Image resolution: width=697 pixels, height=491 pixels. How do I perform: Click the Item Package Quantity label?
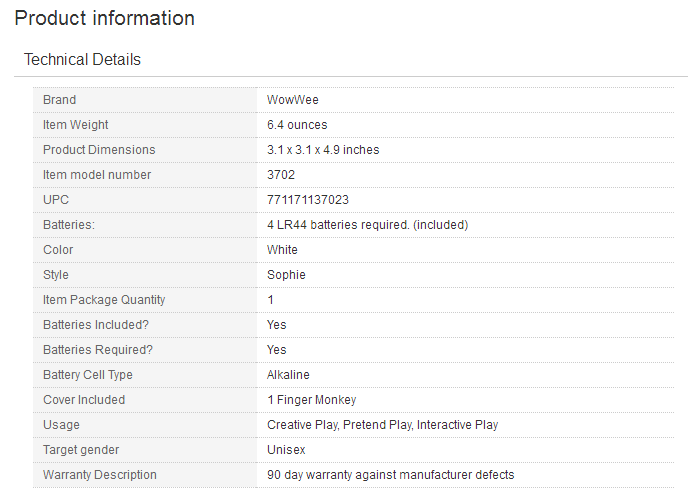click(x=104, y=299)
